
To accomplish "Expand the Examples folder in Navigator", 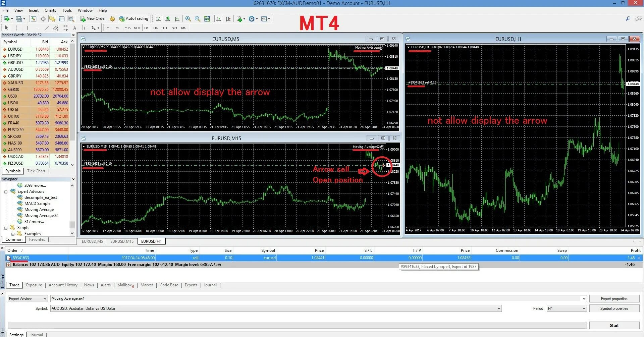I will pyautogui.click(x=13, y=234).
